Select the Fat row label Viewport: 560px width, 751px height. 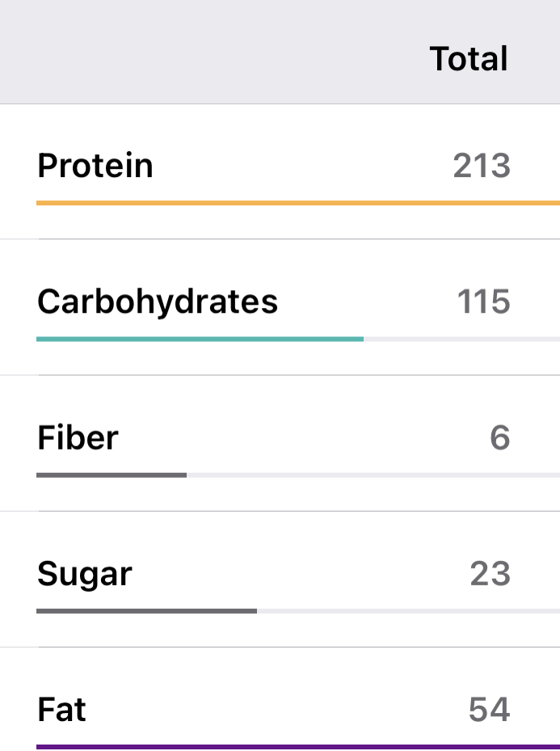point(61,710)
